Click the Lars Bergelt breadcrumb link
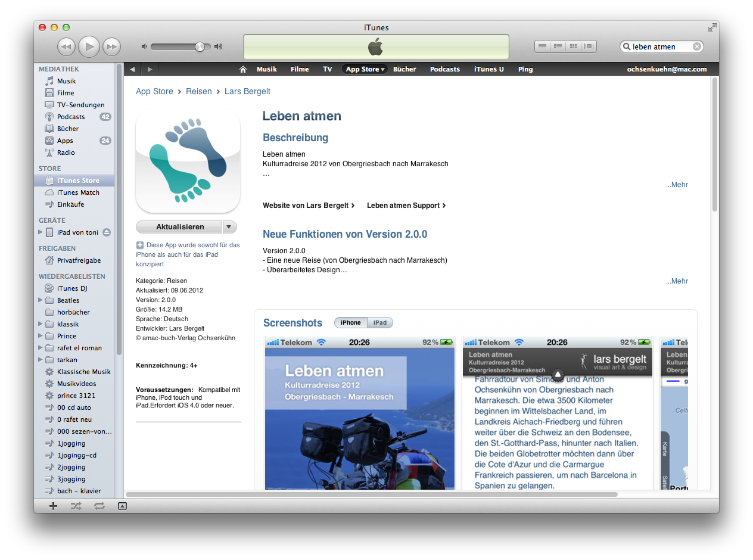The height and width of the screenshot is (560, 753). pyautogui.click(x=247, y=91)
